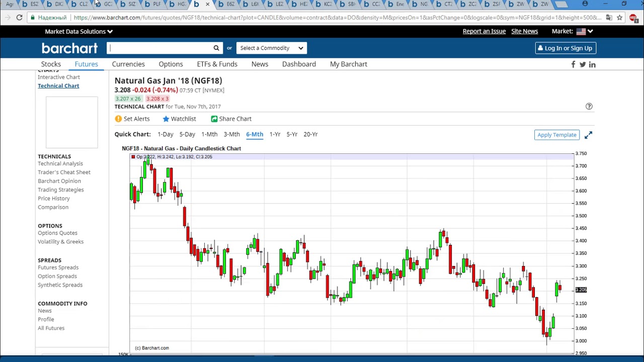Click the Share Chart icon

click(214, 119)
